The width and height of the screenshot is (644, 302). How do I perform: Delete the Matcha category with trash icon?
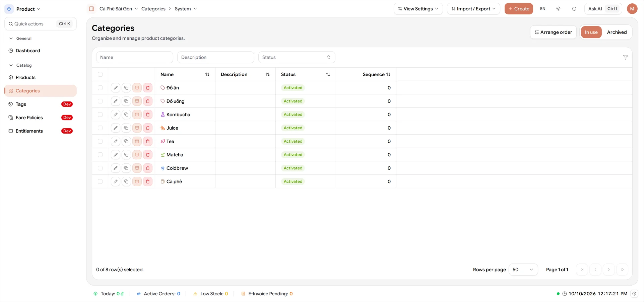(148, 155)
